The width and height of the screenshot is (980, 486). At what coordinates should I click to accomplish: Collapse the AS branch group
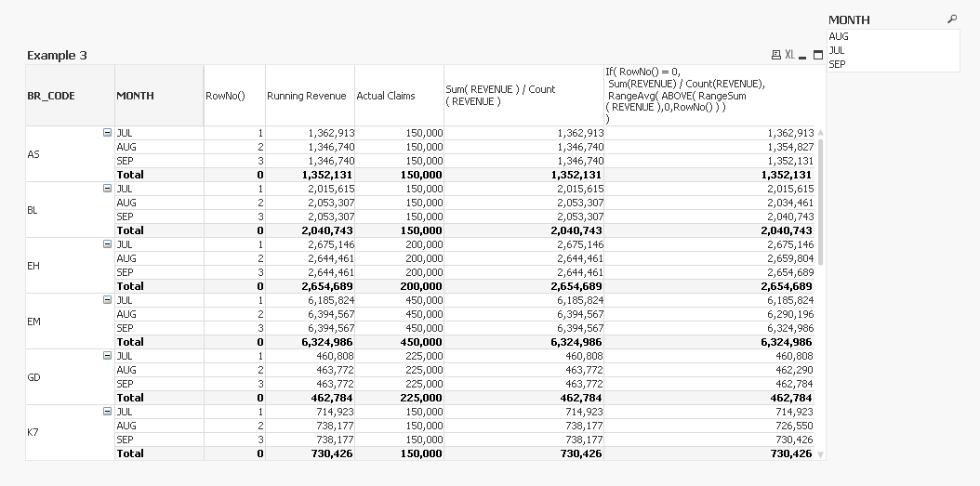pos(108,133)
